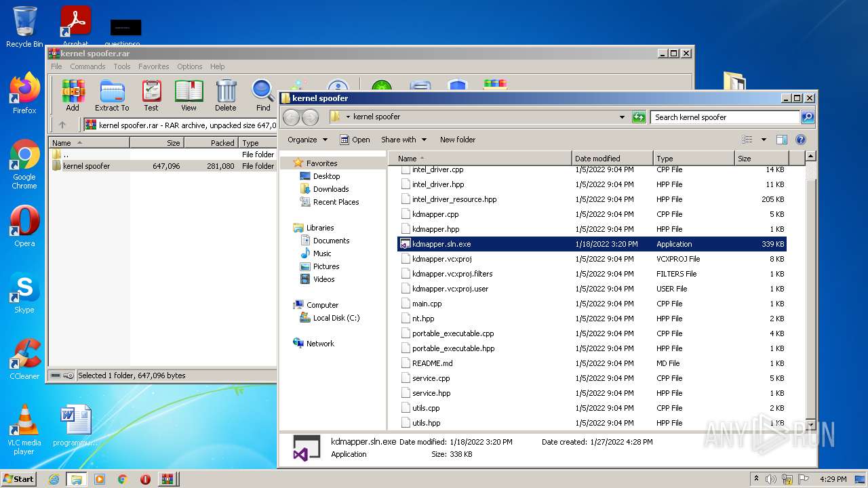Viewport: 868px width, 488px height.
Task: Open WinRAR Options menu
Action: [x=190, y=66]
